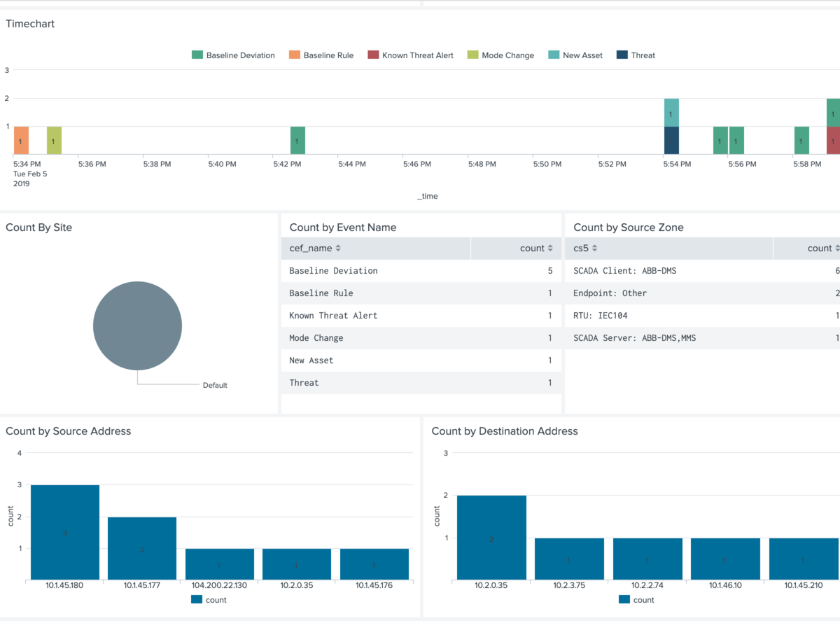The width and height of the screenshot is (840, 630).
Task: Click the 10.2.0.35 destination address bar
Action: tap(491, 538)
